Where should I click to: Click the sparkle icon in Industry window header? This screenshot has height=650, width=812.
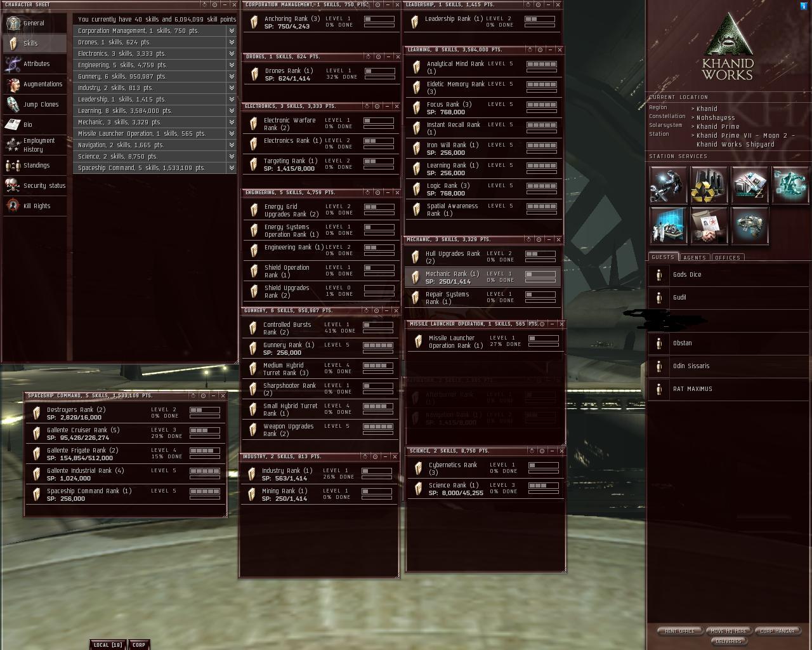[x=365, y=456]
